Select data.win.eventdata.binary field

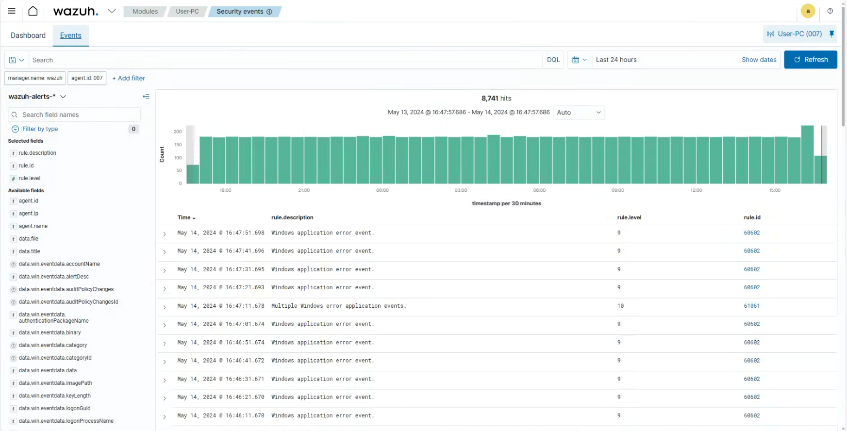tap(50, 333)
